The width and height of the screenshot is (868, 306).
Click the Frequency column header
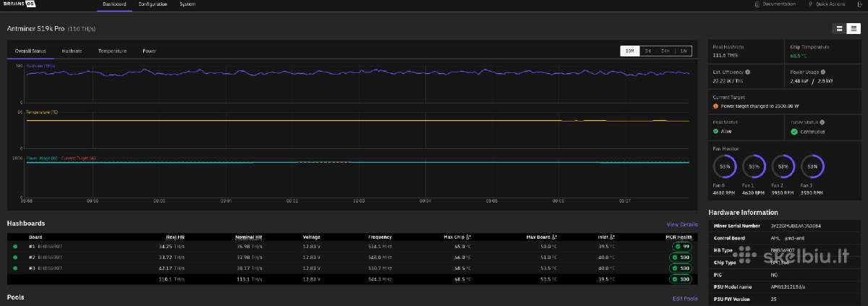click(380, 237)
